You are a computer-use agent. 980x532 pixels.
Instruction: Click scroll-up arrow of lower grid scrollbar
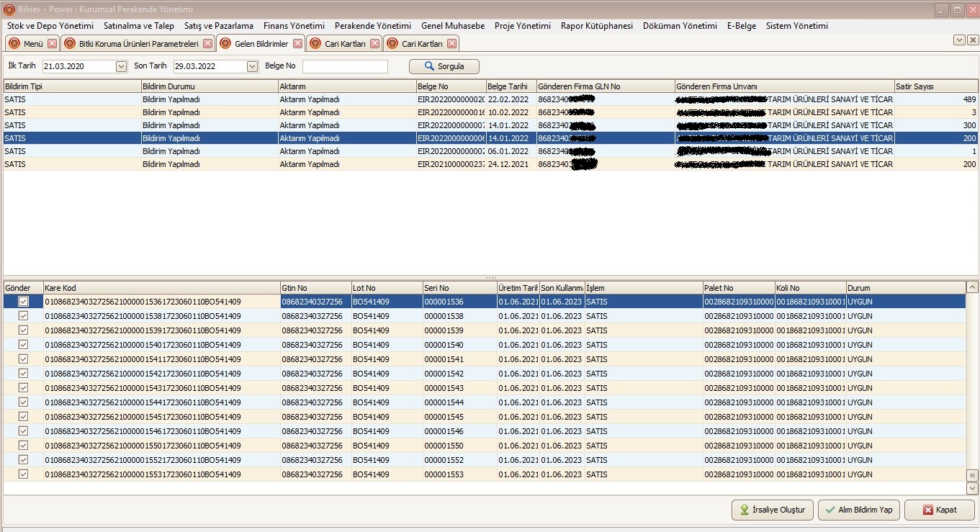(972, 287)
